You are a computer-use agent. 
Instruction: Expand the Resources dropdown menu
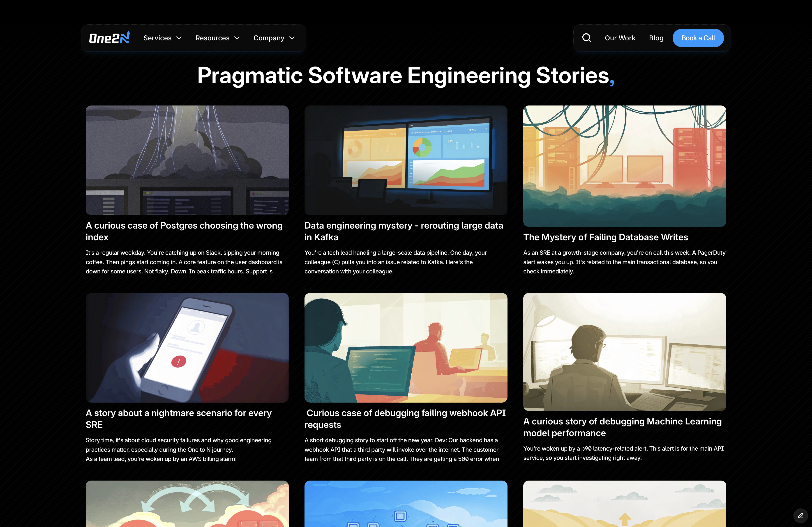pos(218,38)
